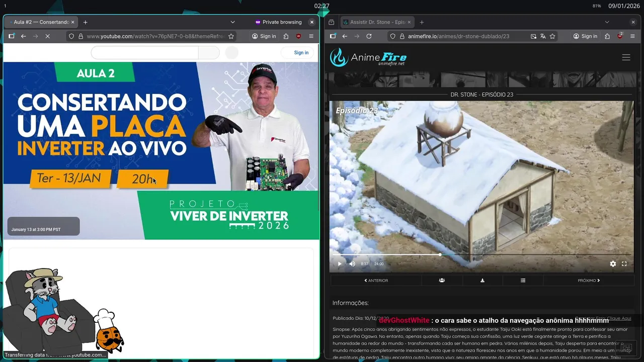Click the translate page icon in AnimeFire address bar
644x362 pixels.
click(x=543, y=36)
